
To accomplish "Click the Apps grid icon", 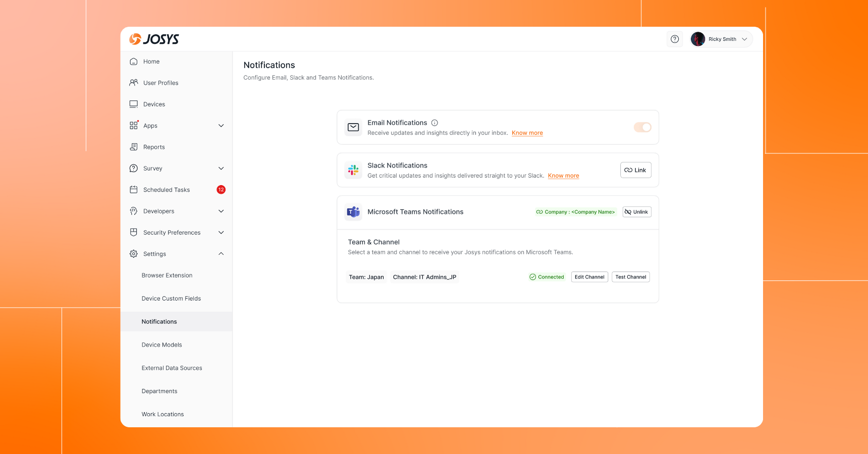I will tap(134, 126).
